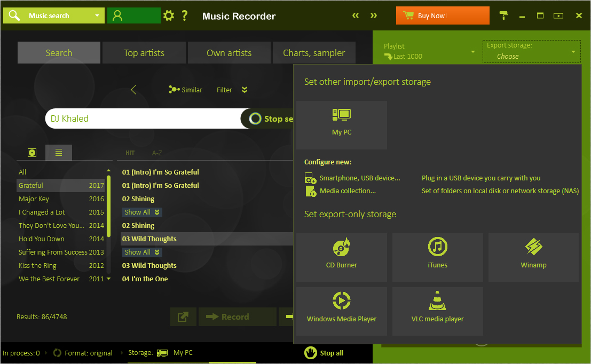
Task: Switch to mini player window icon
Action: pos(558,15)
